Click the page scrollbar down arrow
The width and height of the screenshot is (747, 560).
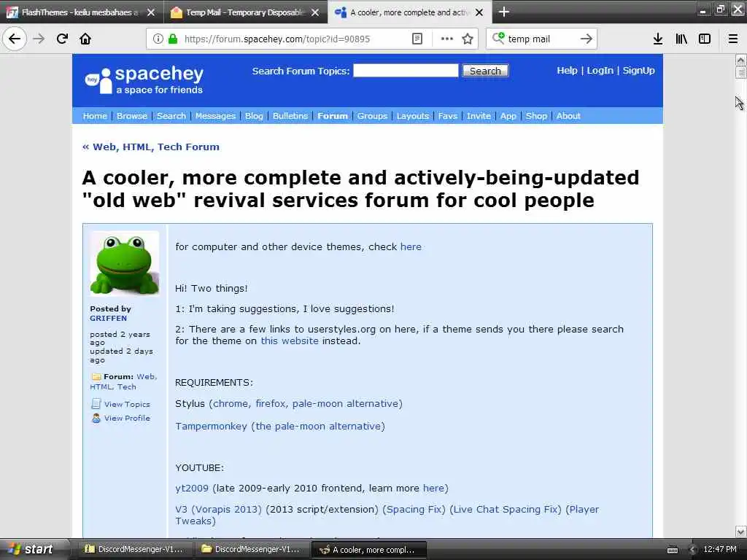(x=740, y=532)
